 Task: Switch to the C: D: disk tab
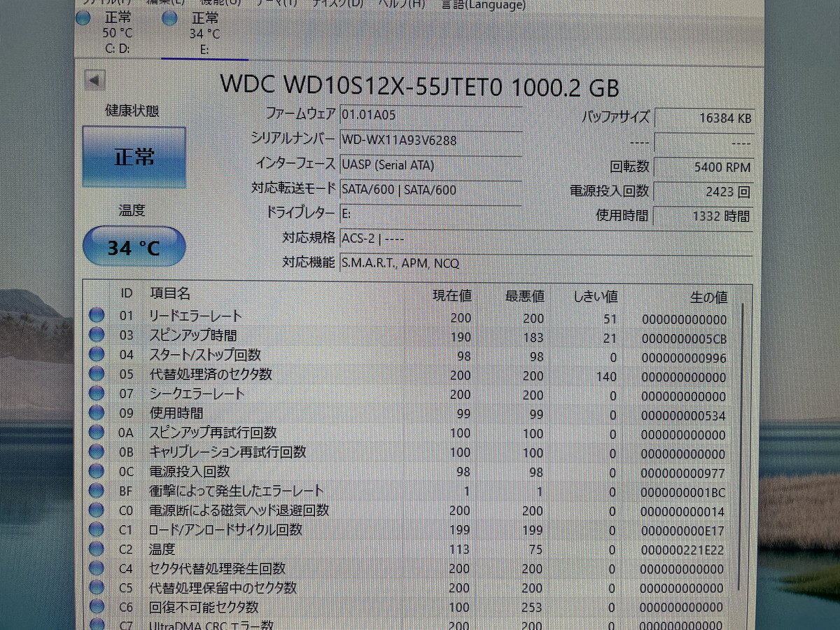(117, 33)
